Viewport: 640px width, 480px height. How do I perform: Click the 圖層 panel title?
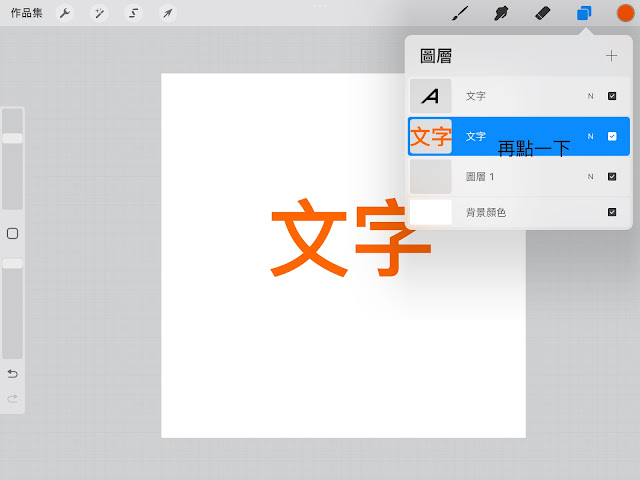(x=436, y=56)
